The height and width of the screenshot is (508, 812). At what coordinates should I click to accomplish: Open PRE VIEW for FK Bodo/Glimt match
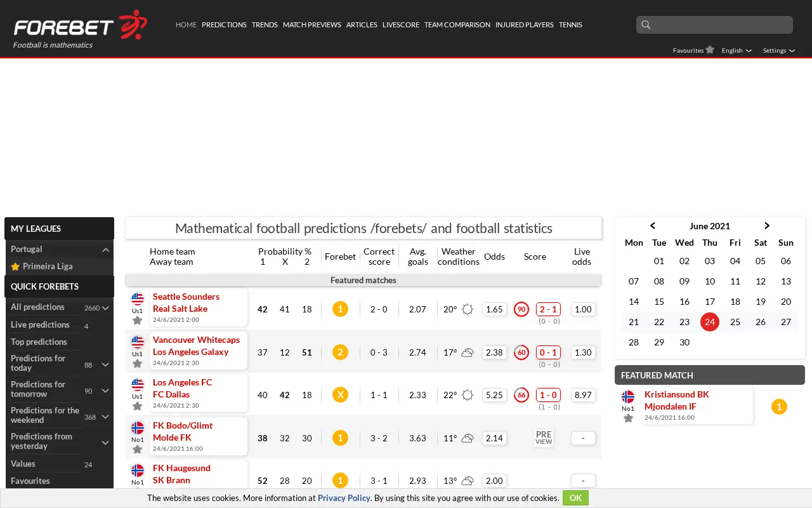point(544,438)
